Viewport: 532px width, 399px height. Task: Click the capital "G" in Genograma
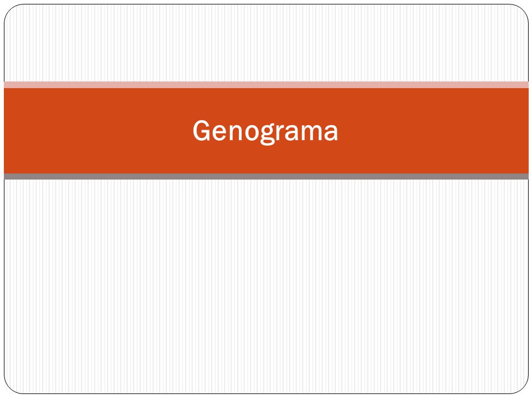pos(202,130)
